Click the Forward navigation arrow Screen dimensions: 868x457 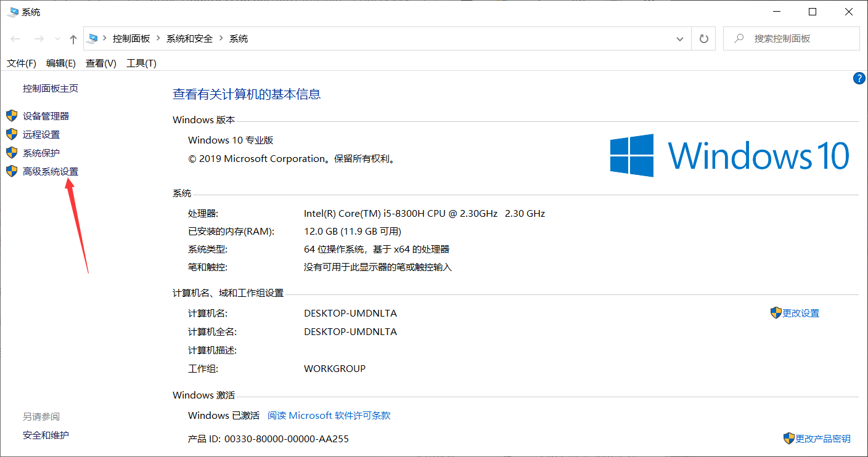[x=38, y=39]
